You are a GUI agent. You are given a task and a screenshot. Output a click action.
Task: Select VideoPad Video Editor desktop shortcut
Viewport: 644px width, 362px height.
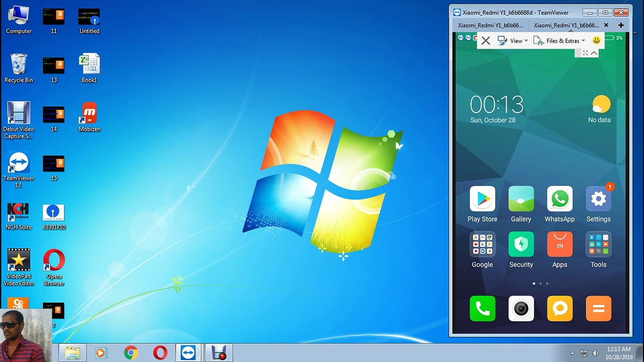pos(19,267)
